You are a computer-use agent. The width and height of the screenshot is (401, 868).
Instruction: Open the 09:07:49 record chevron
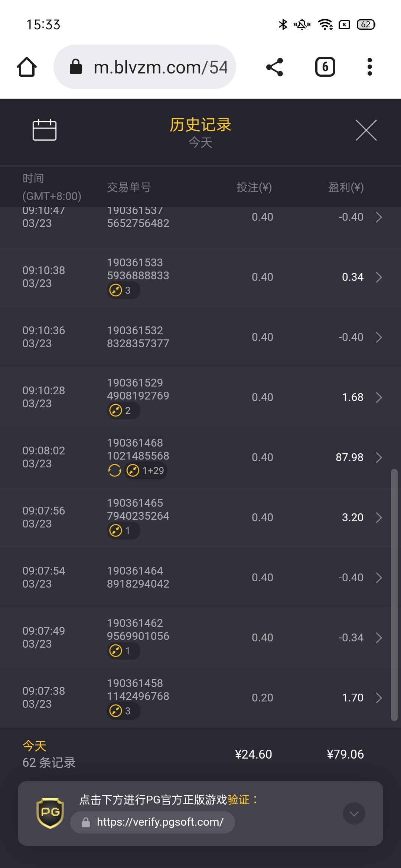(x=379, y=638)
